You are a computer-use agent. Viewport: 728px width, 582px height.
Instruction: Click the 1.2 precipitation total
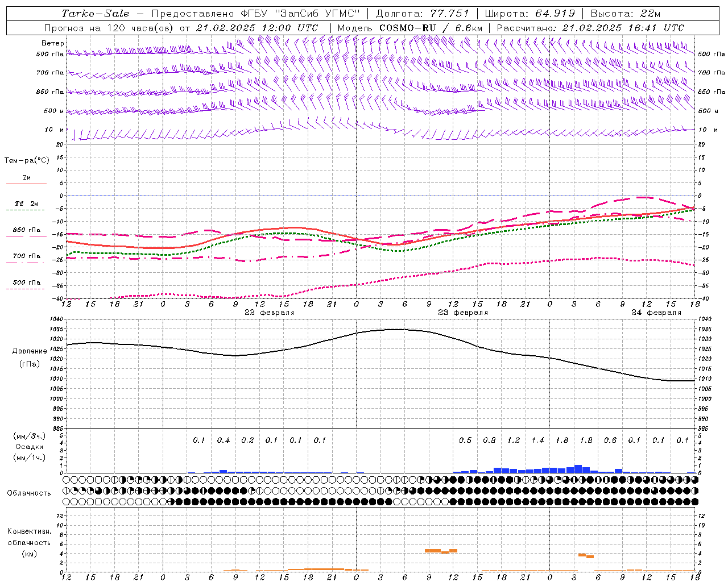tap(514, 440)
